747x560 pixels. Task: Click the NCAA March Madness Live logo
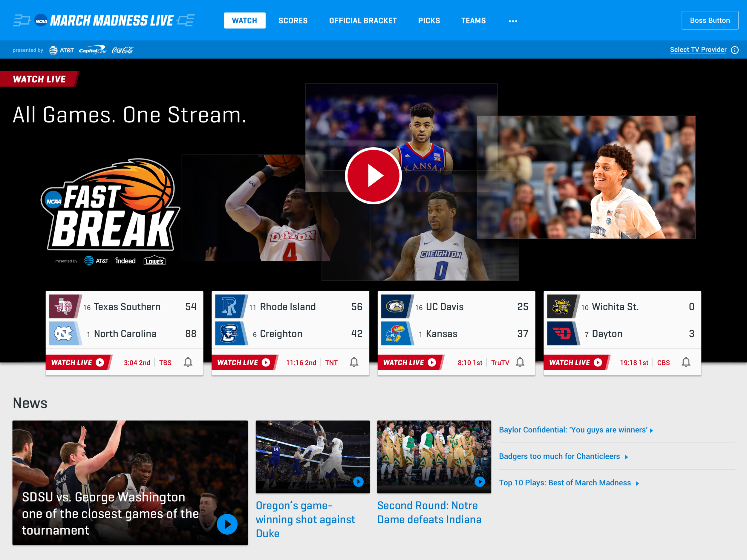coord(104,21)
